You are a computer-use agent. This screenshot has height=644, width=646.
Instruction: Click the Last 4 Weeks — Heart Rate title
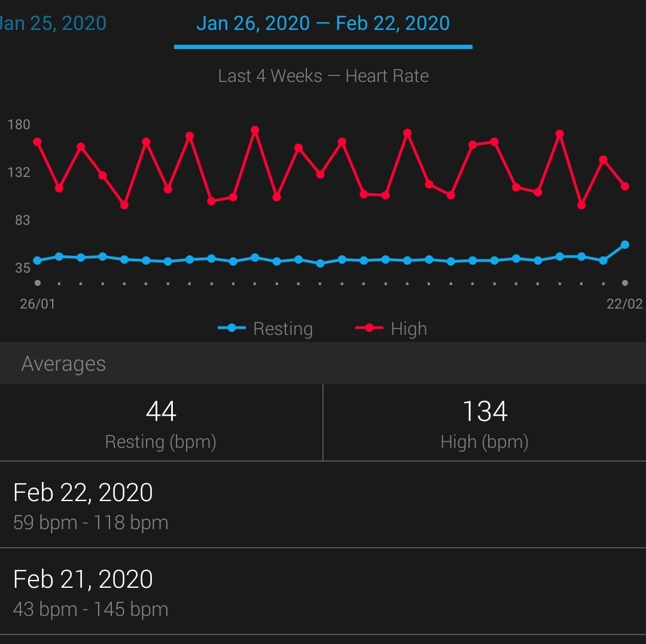coord(323,76)
